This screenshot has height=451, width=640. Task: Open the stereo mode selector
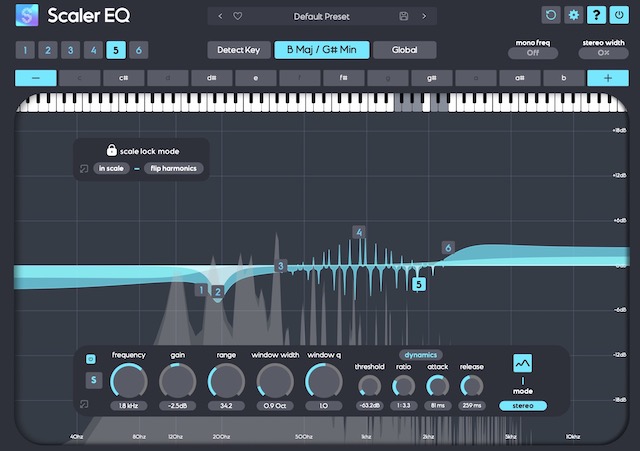[524, 406]
